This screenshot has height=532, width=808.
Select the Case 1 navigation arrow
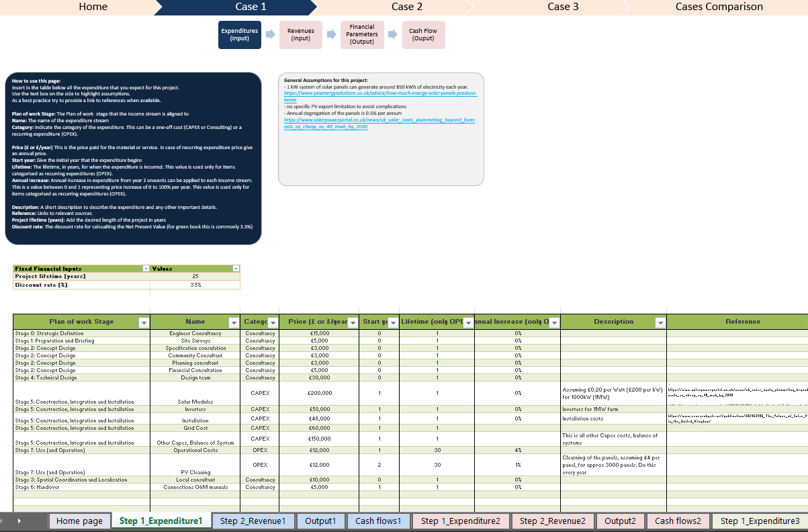pos(235,7)
